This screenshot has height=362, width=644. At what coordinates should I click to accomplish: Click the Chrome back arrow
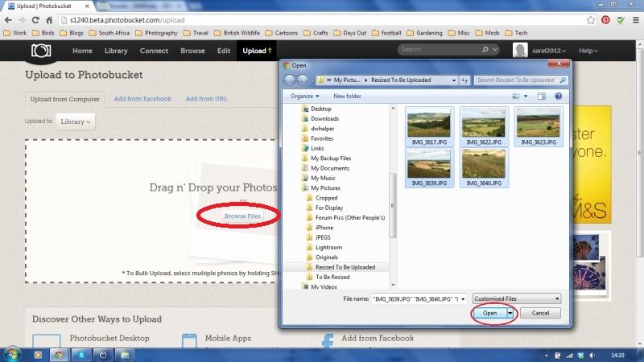[x=8, y=19]
